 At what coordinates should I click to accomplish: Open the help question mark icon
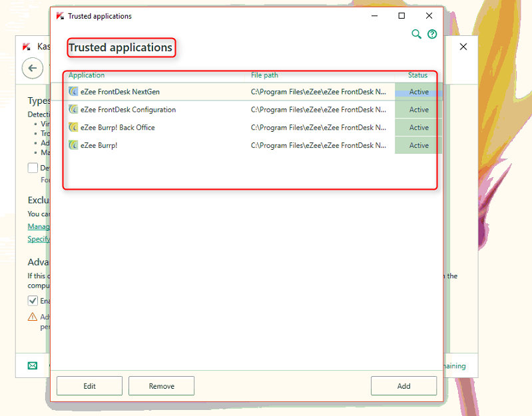pyautogui.click(x=432, y=34)
